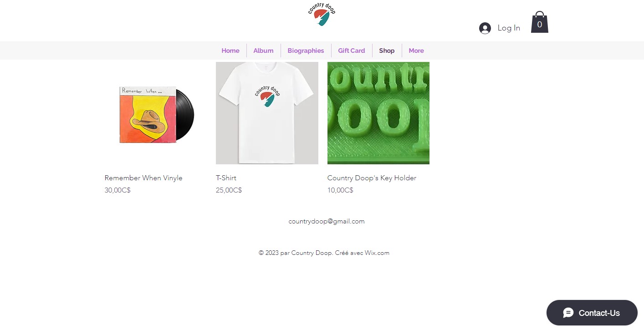Select the Shop tab in the navigation

(387, 51)
